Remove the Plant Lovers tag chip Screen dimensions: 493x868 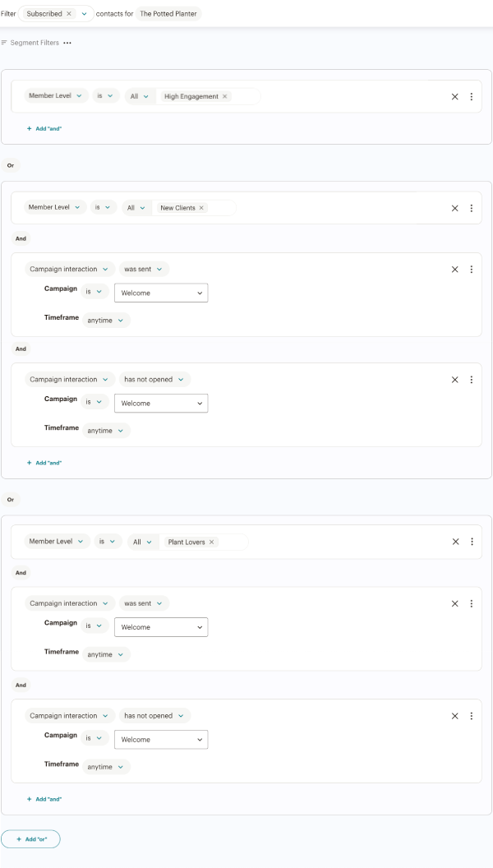click(x=211, y=542)
